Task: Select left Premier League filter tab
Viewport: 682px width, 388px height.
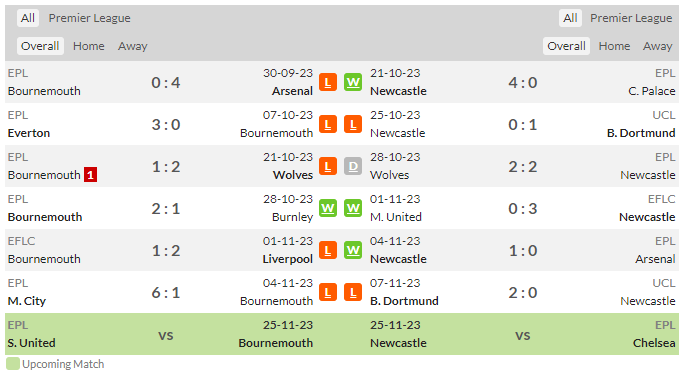Action: click(89, 18)
